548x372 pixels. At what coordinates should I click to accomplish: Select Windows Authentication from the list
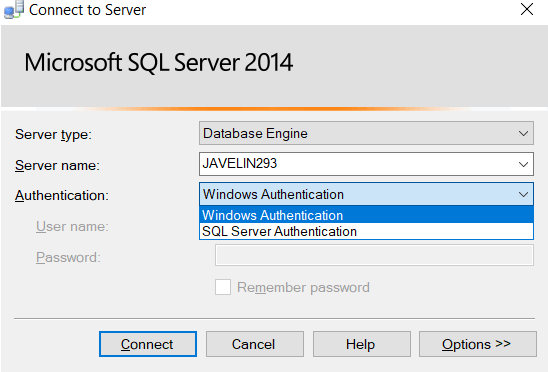click(x=366, y=215)
